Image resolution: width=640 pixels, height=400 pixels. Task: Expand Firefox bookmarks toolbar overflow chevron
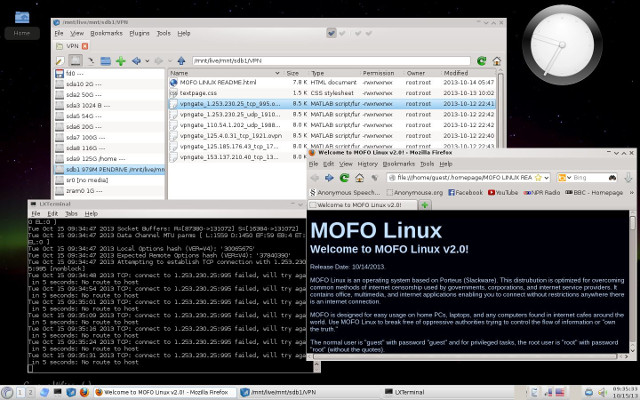coord(632,193)
